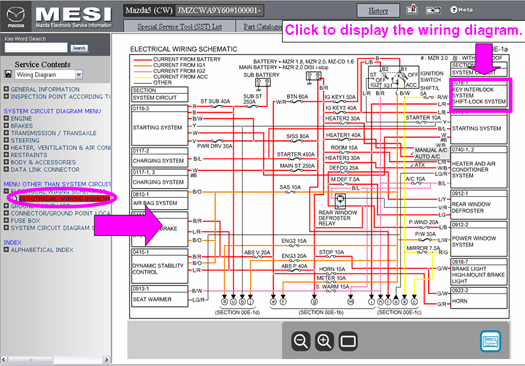The width and height of the screenshot is (525, 366).
Task: Open the blue diagram viewer icon
Action: point(490,341)
